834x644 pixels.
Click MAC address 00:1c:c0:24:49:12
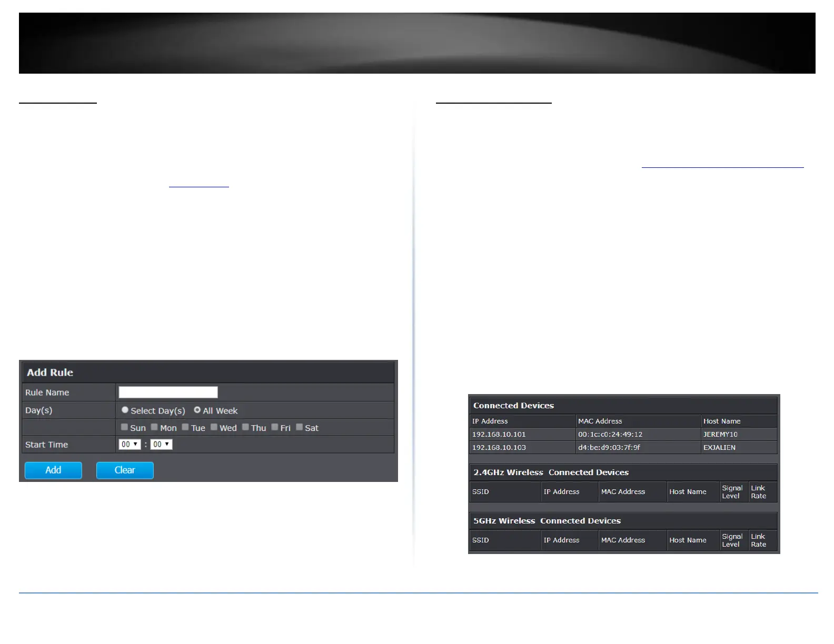click(610, 434)
